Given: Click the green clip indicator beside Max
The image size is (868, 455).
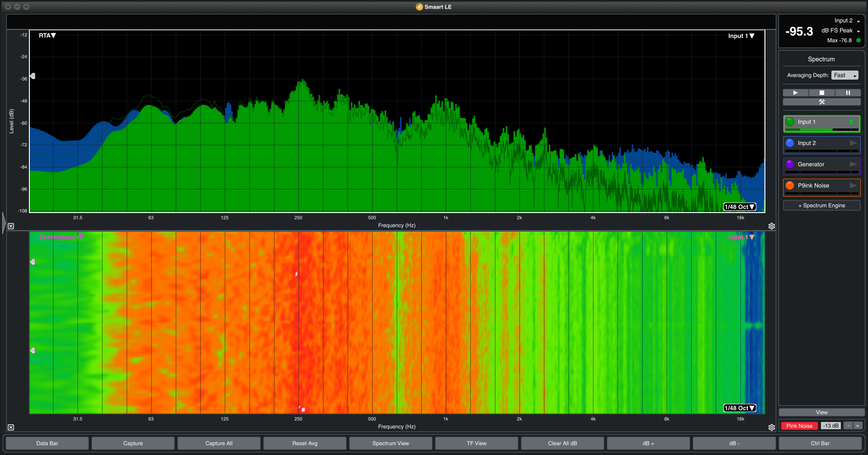Looking at the screenshot, I should point(859,40).
